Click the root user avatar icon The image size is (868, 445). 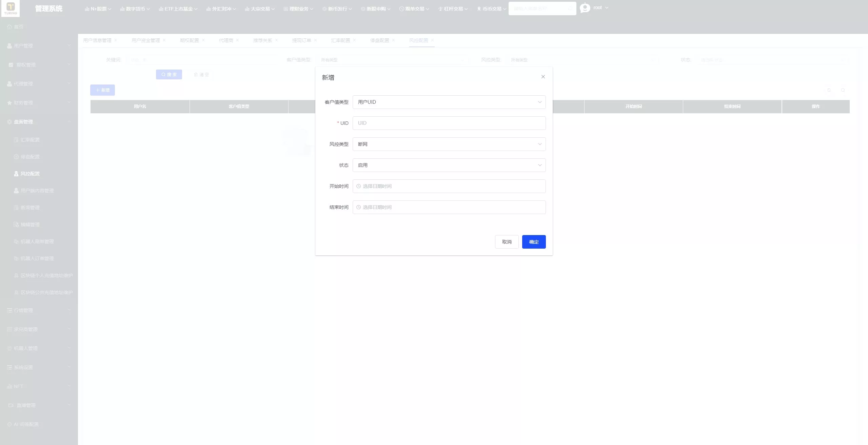(x=585, y=8)
